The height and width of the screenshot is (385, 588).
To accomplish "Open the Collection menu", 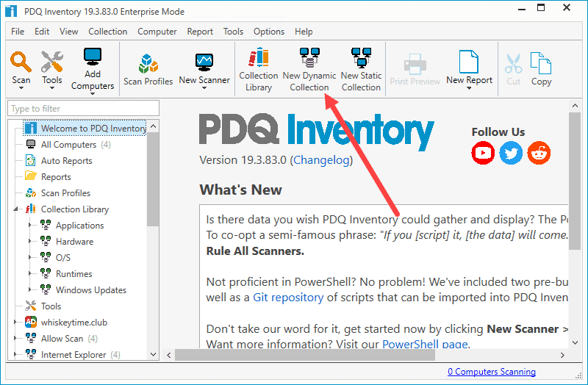I will tap(108, 32).
